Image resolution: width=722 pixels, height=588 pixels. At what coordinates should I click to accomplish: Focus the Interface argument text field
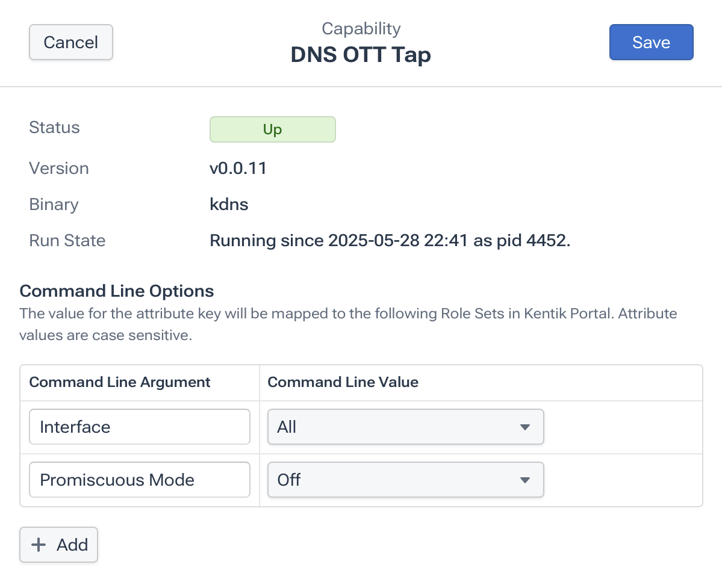[x=140, y=427]
